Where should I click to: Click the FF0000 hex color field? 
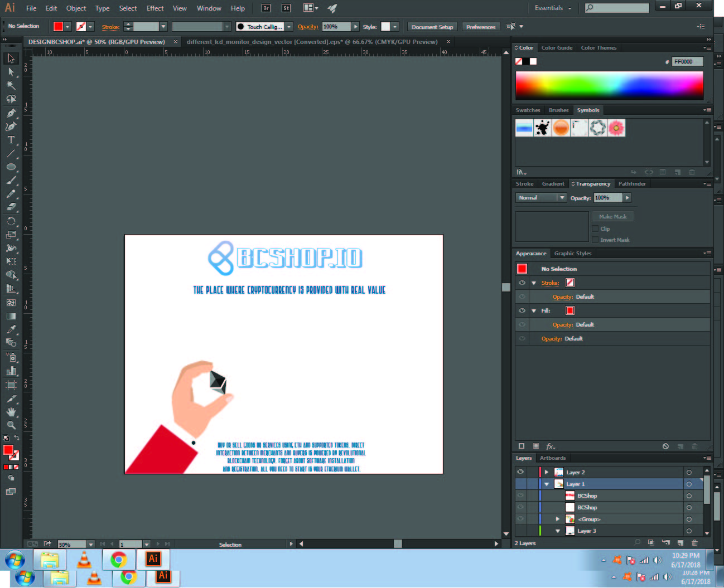(687, 62)
